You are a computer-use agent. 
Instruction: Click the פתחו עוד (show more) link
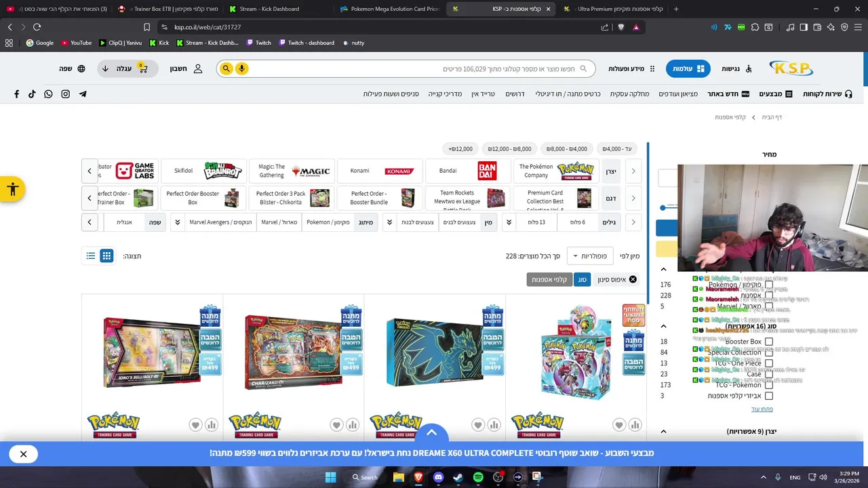[x=762, y=409]
